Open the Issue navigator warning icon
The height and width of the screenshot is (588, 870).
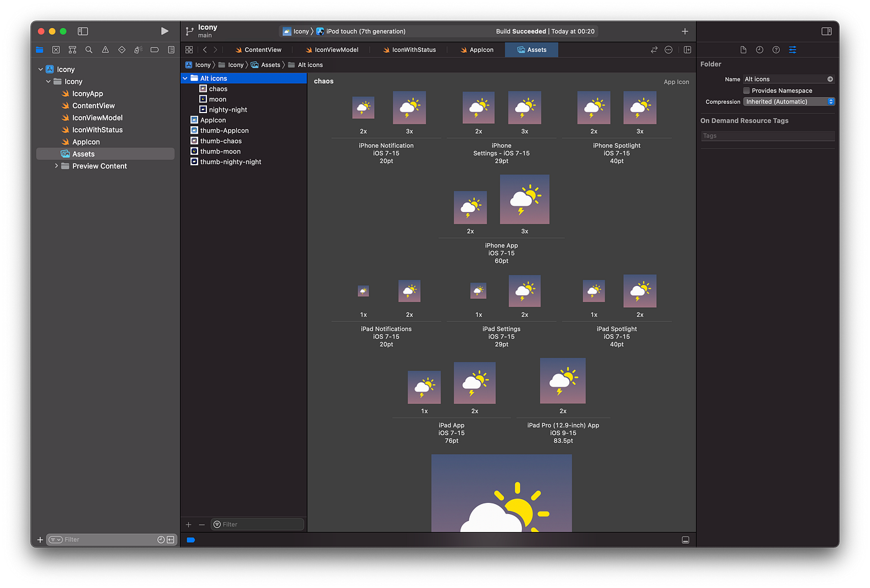pos(105,50)
